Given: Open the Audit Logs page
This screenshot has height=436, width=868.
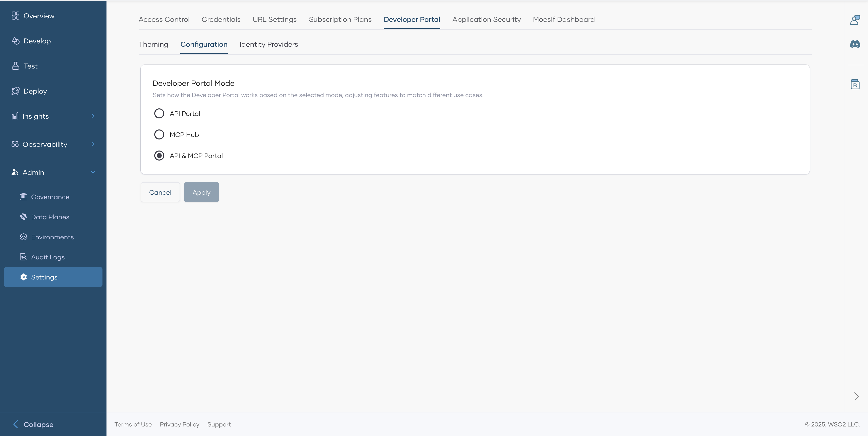Looking at the screenshot, I should 48,257.
